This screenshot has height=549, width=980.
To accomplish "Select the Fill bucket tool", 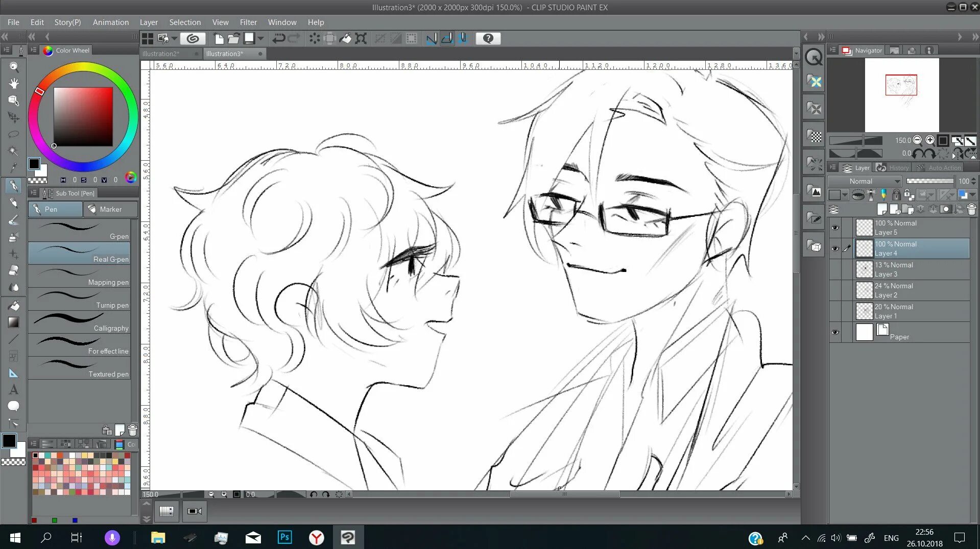I will pos(14,305).
